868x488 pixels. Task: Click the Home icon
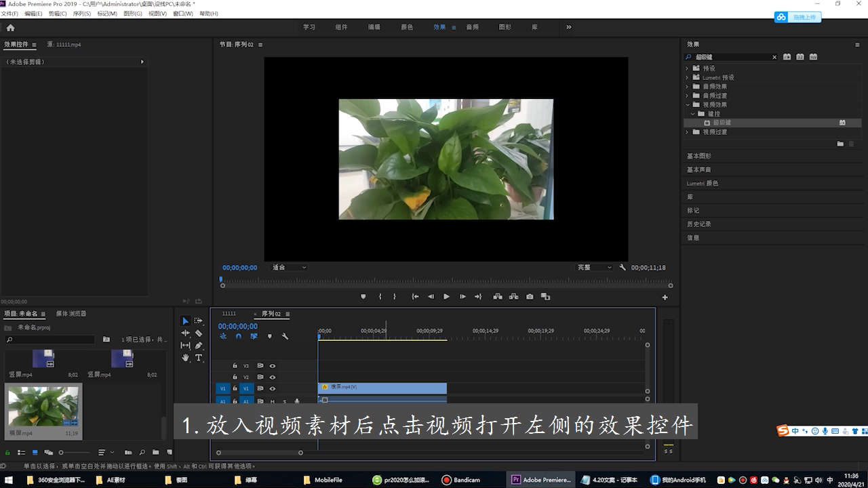click(x=10, y=27)
